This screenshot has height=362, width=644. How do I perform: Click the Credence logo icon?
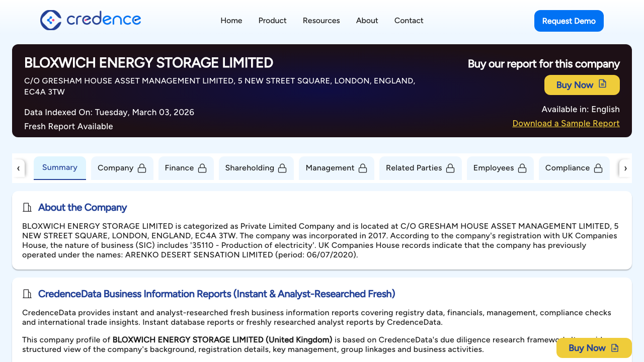[x=50, y=21]
